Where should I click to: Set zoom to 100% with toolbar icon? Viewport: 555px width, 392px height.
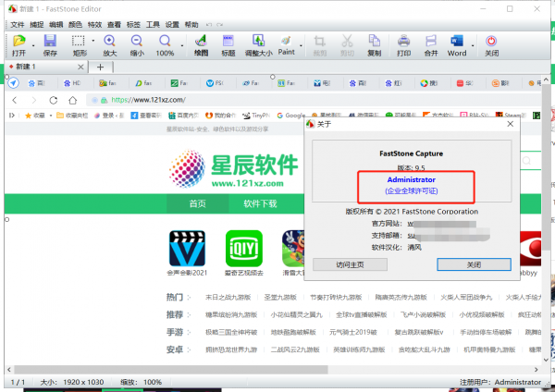tap(165, 45)
